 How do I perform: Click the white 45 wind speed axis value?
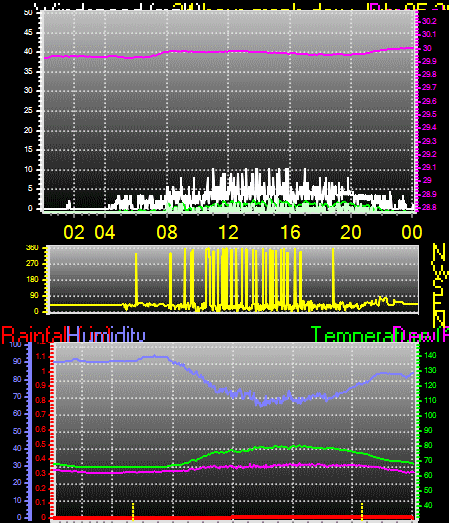coord(28,33)
